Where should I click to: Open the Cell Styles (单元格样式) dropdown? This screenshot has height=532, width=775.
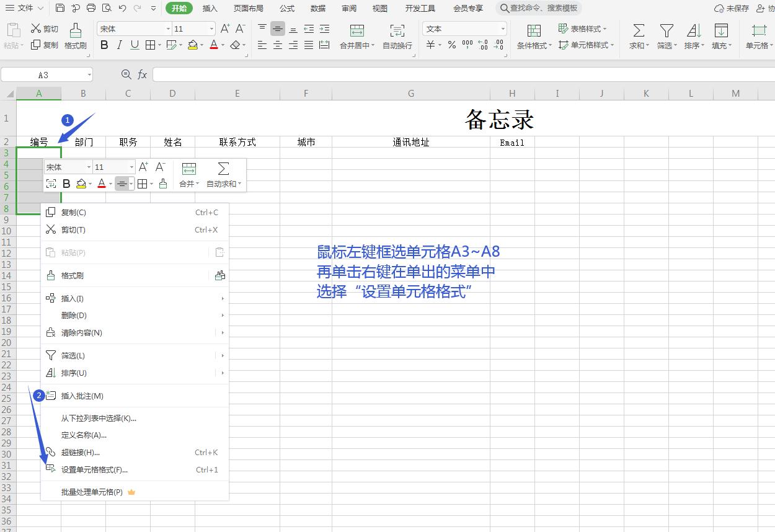tap(587, 45)
